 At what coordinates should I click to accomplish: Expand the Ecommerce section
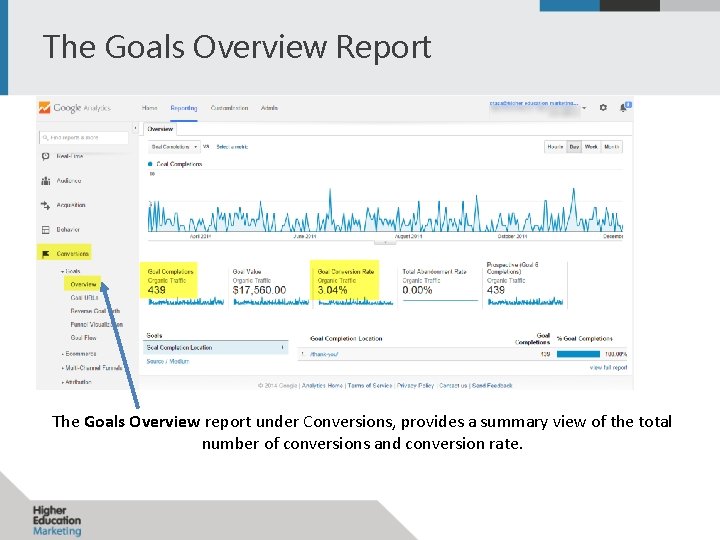79,354
